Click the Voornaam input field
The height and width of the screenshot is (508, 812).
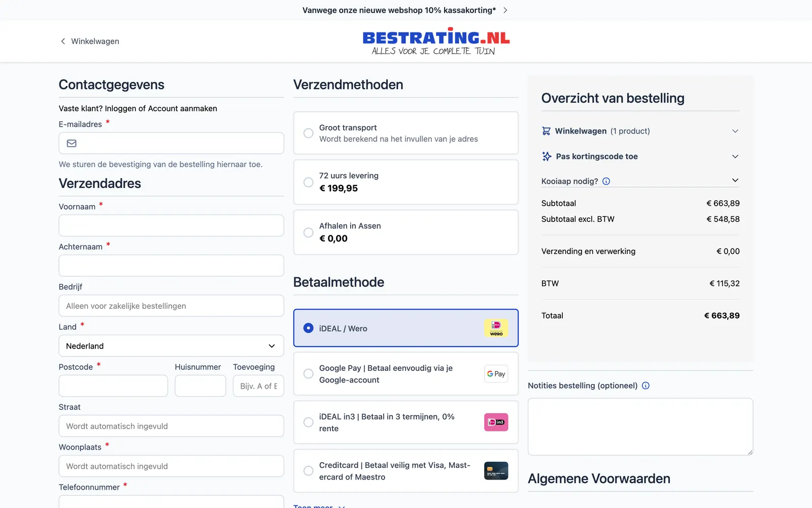click(171, 226)
